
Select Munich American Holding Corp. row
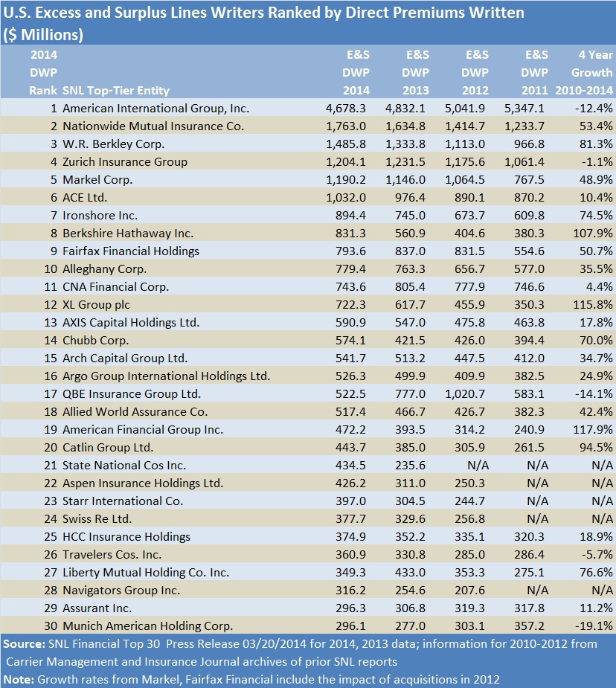pyautogui.click(x=147, y=626)
